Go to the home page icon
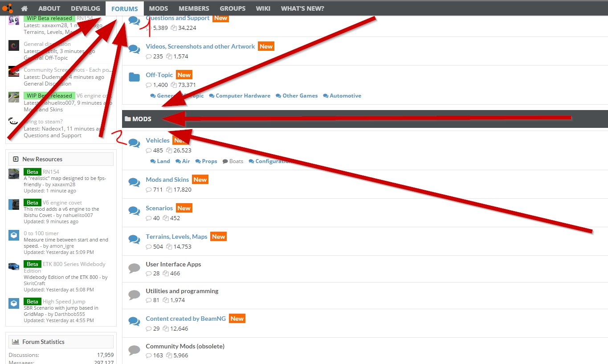This screenshot has width=608, height=364. coord(24,8)
